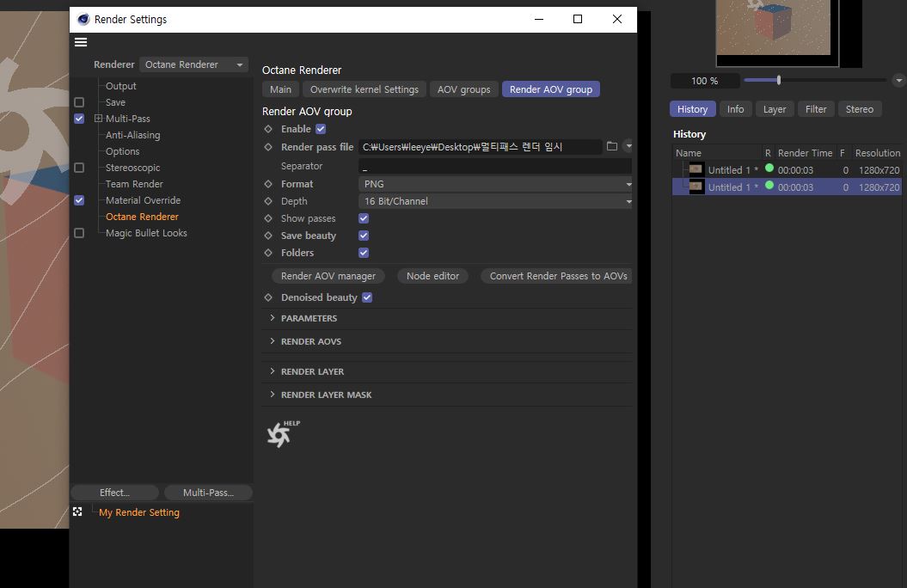This screenshot has height=588, width=907.
Task: Expand the RENDER LAYER MASK section
Action: (x=272, y=395)
